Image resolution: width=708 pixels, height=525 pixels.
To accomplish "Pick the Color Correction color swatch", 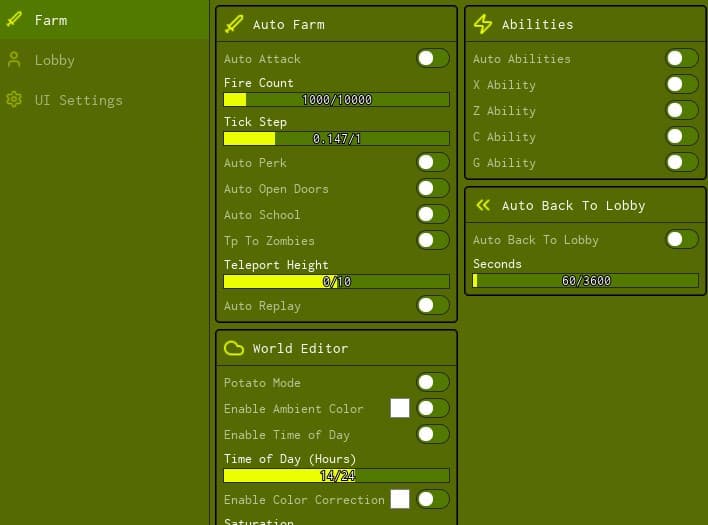I will (x=400, y=499).
